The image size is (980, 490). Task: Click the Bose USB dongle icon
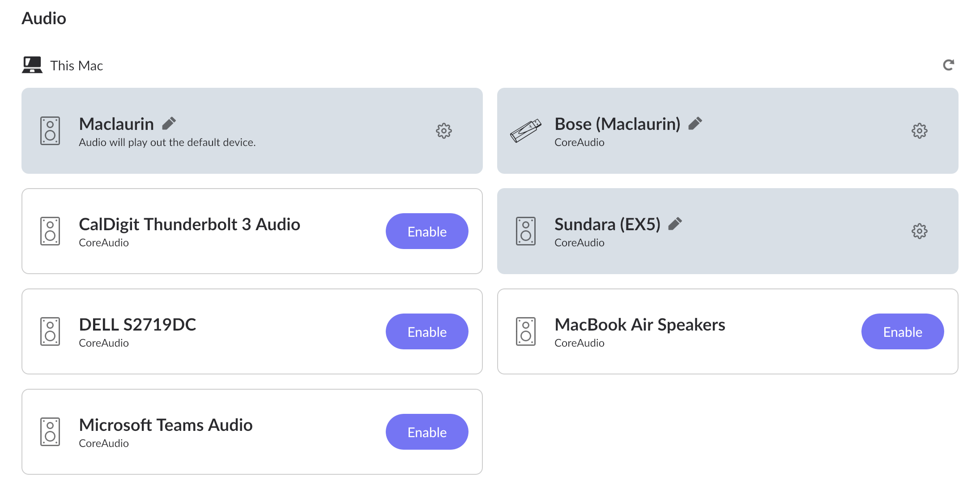click(x=526, y=131)
